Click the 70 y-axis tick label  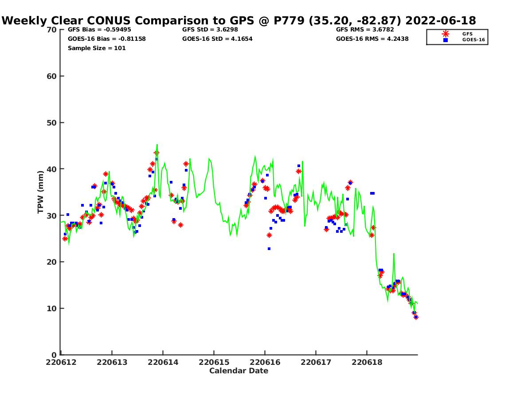tap(51, 30)
